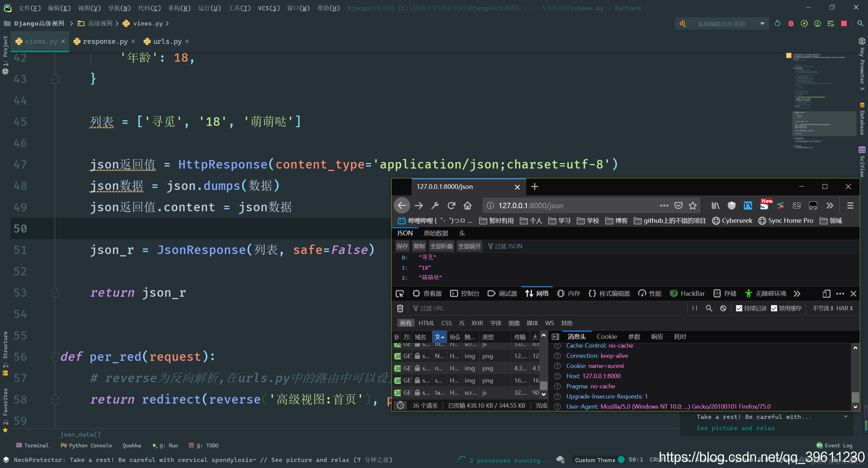Switch to response.py editor tab
The width and height of the screenshot is (868, 468).
pos(105,41)
